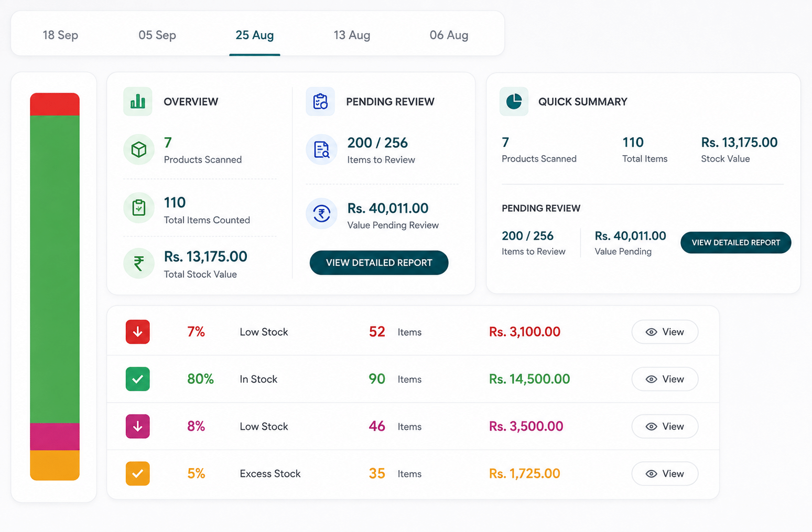812x532 pixels.
Task: Click the orange checkmark icon for Excess Stock
Action: (138, 473)
